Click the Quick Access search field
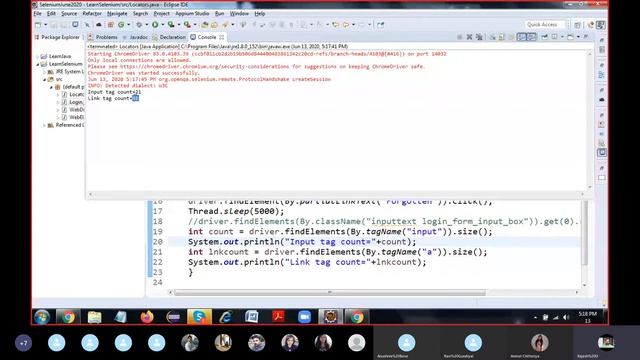Image resolution: width=640 pixels, height=360 pixels. tap(545, 25)
